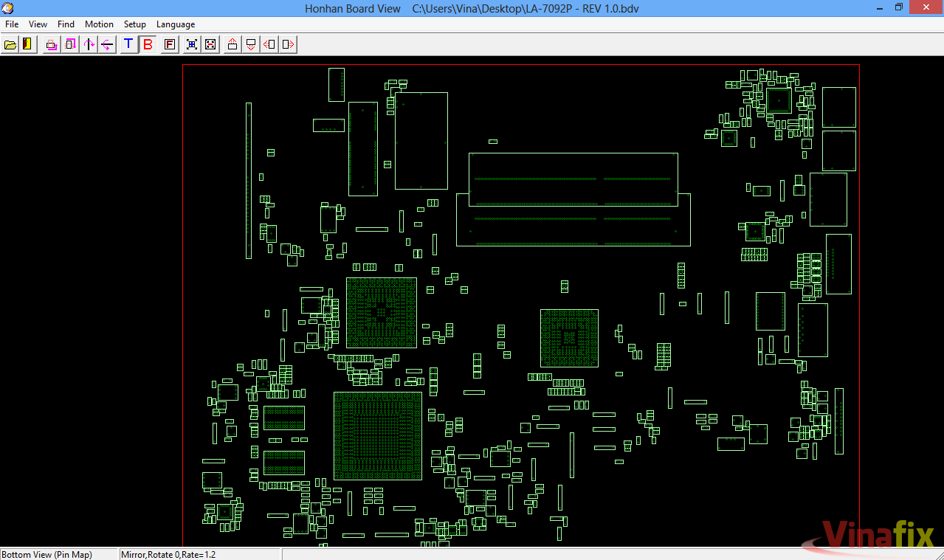Click the zoom in blue square icon
944x560 pixels.
[192, 44]
